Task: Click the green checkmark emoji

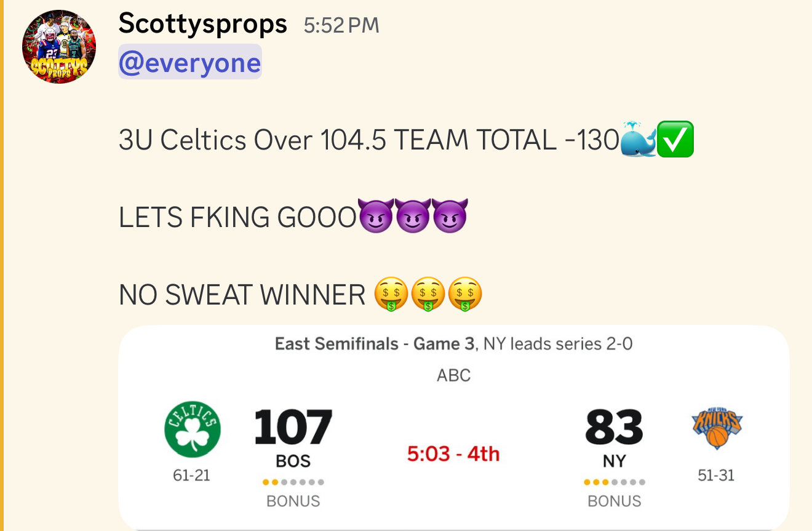Action: coord(675,140)
